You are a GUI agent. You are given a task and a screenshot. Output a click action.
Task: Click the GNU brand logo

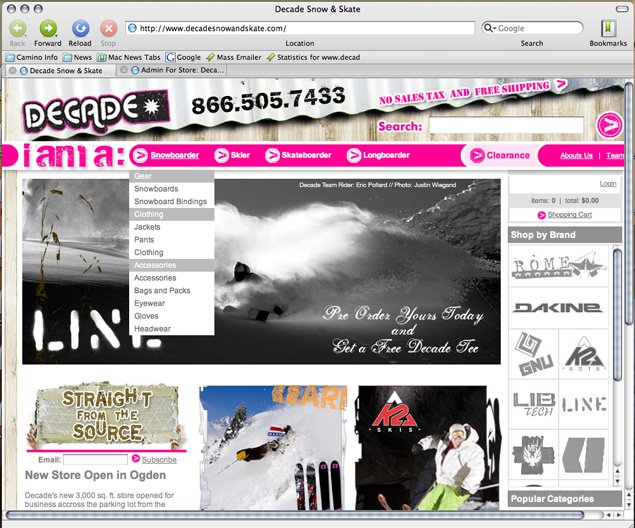534,354
